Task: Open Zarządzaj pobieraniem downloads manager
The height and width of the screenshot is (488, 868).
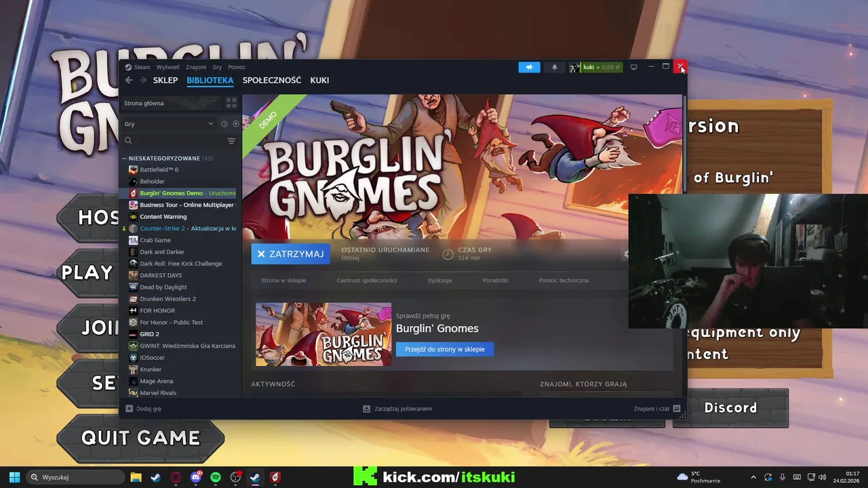Action: [397, 409]
